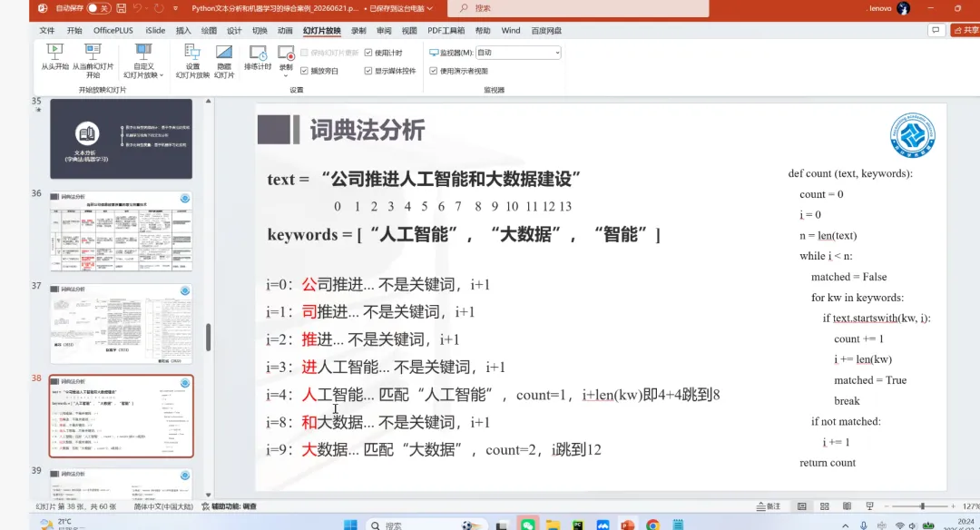Click PowerPoint taskbar icon
The height and width of the screenshot is (530, 980).
(x=628, y=525)
